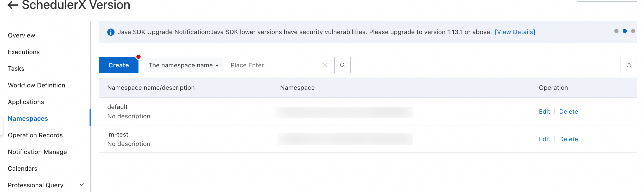Open Notification Manage in the sidebar
Screen dimensions: 644x192
(37, 152)
